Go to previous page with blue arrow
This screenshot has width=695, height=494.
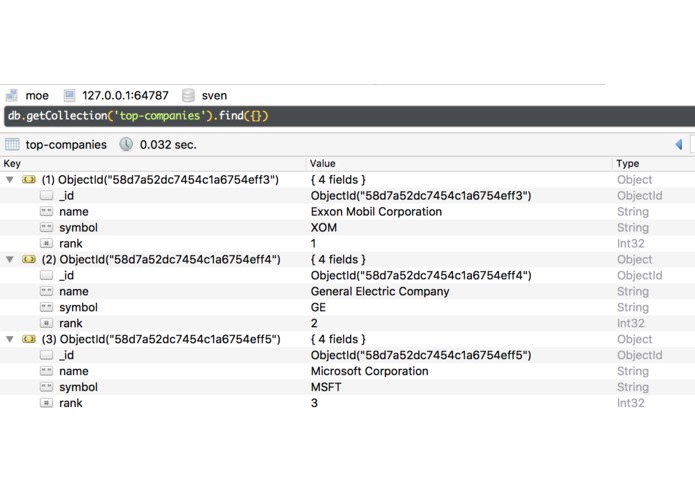coord(679,144)
